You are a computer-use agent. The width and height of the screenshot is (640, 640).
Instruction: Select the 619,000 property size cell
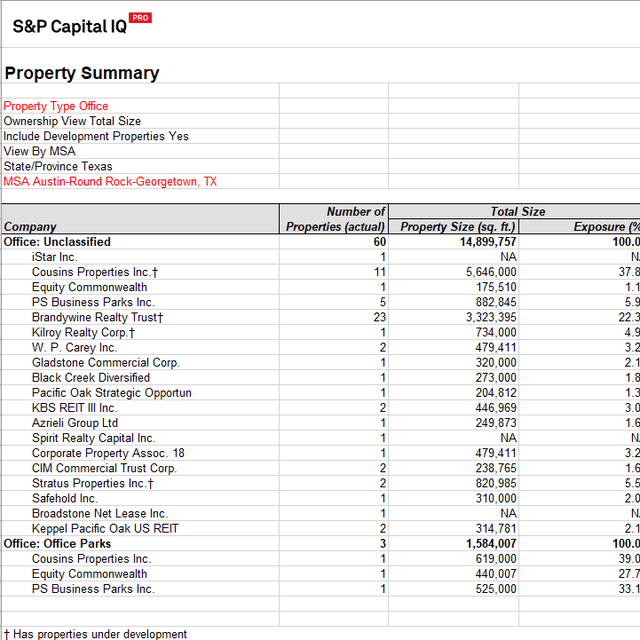point(454,559)
